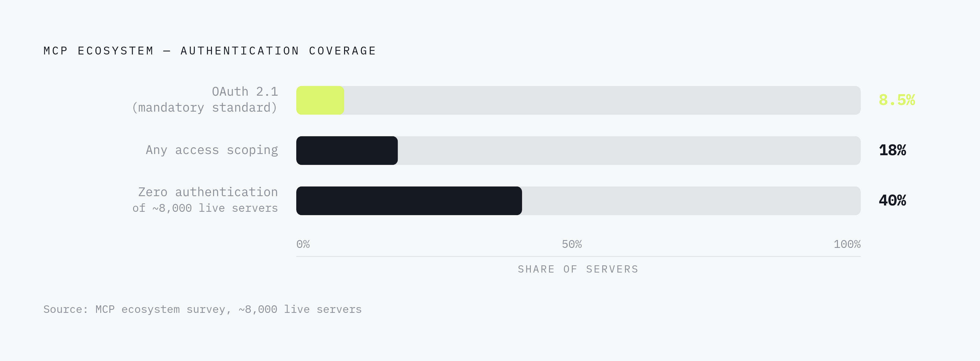Click the 18% value label
The width and height of the screenshot is (980, 361).
point(892,150)
